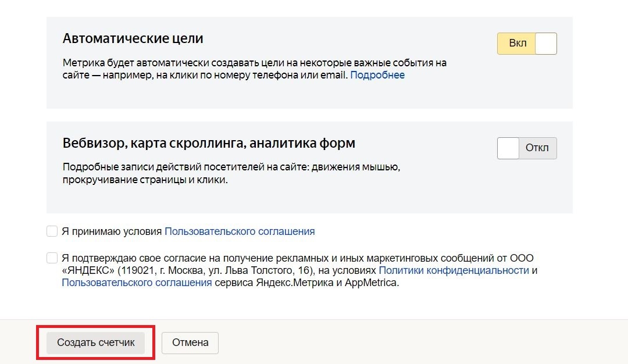Click the 'сервиса Яндекс.Метрика и AppMetrica' text
628x364 pixels.
[x=306, y=283]
